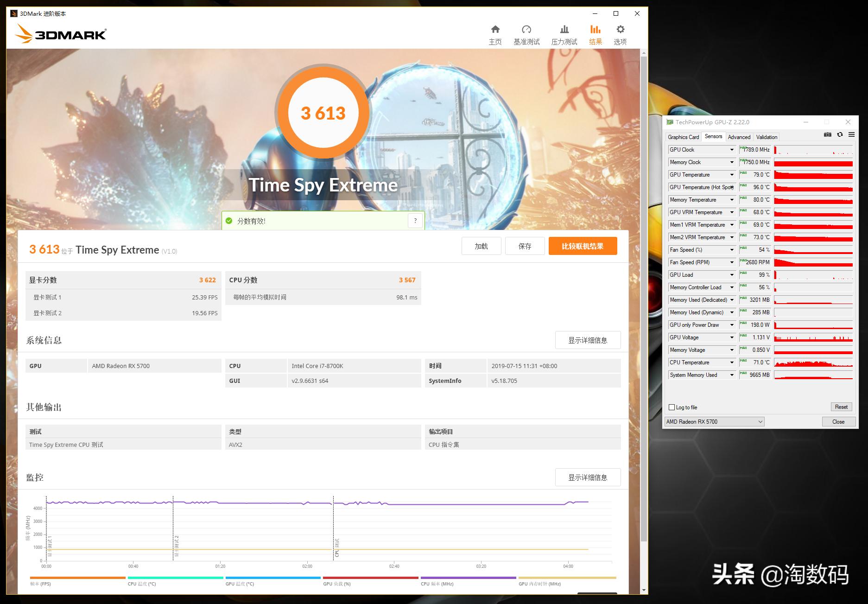Take a screenshot with GPU-Z camera icon
Viewport: 868px width, 604px height.
click(x=828, y=134)
